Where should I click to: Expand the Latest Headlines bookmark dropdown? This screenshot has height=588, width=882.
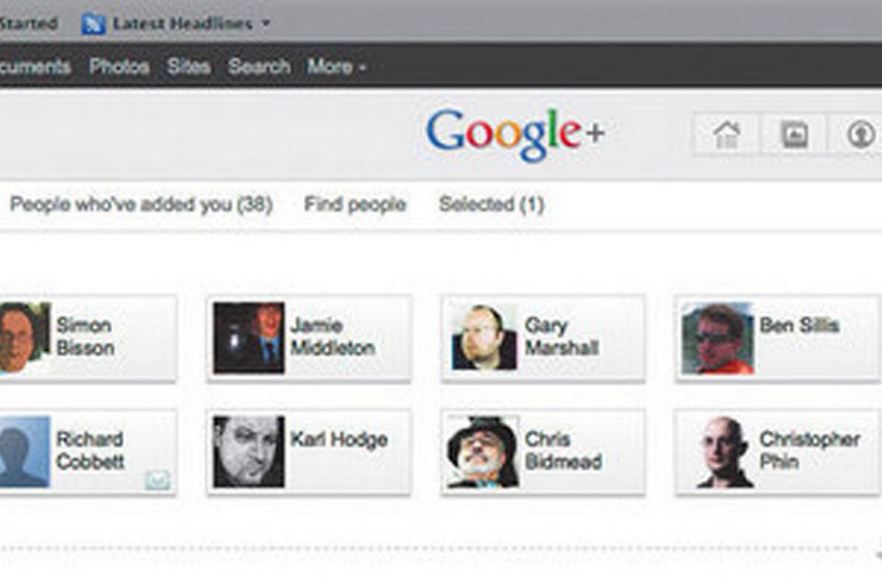[x=266, y=24]
